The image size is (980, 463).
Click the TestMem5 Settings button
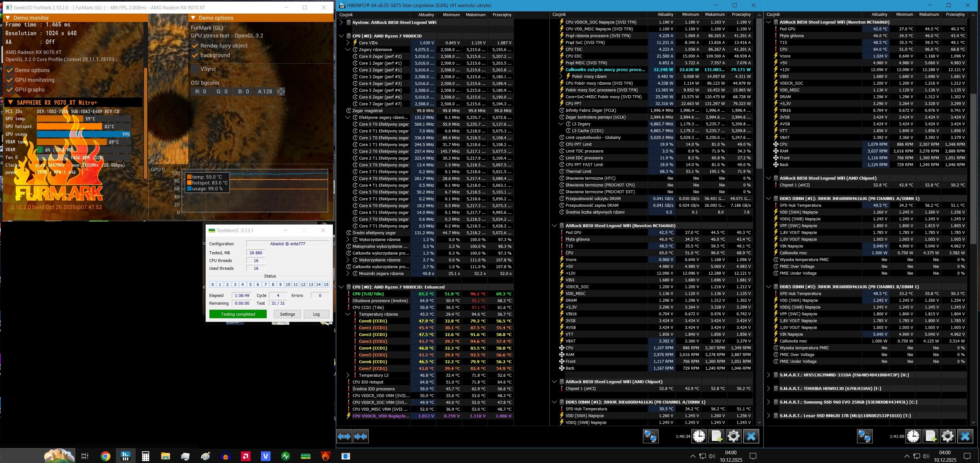coord(287,314)
